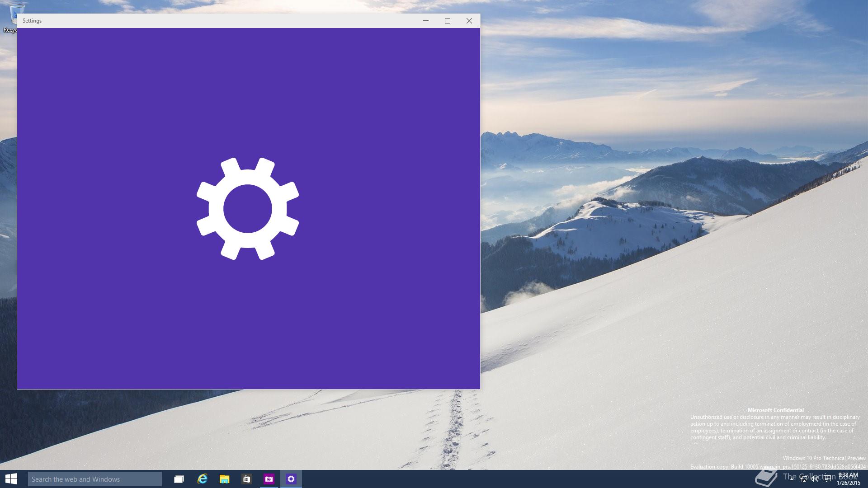This screenshot has width=868, height=488.
Task: Click the Search the web and Windows box
Action: 95,479
